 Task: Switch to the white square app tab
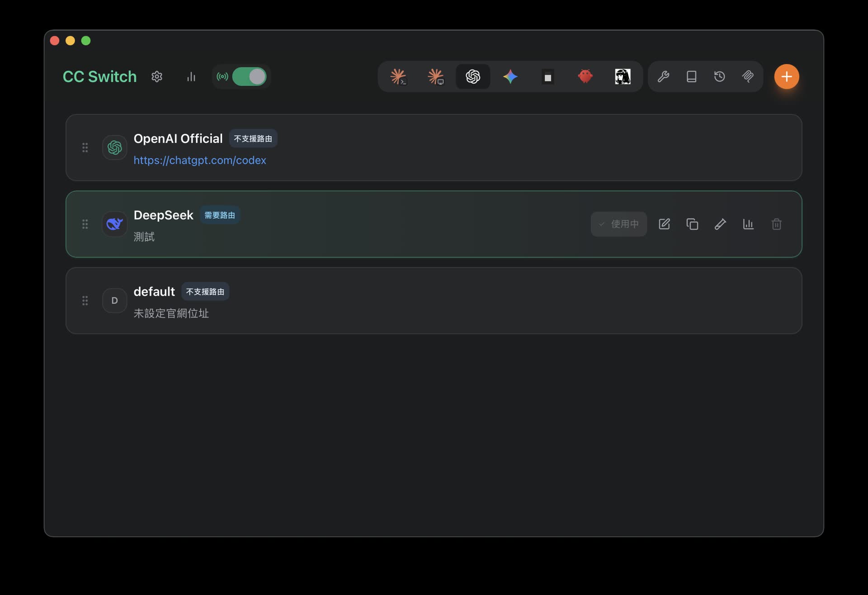(x=548, y=77)
